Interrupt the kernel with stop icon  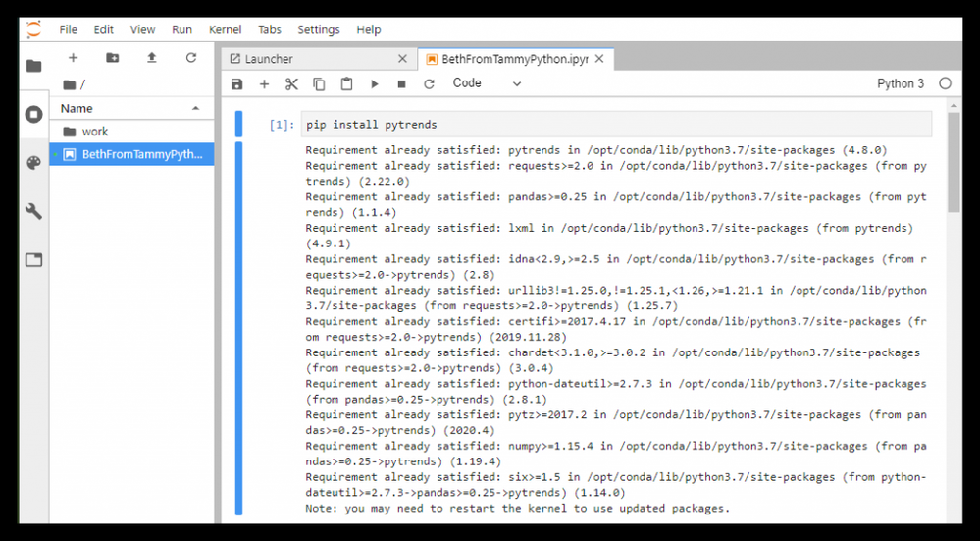(402, 83)
